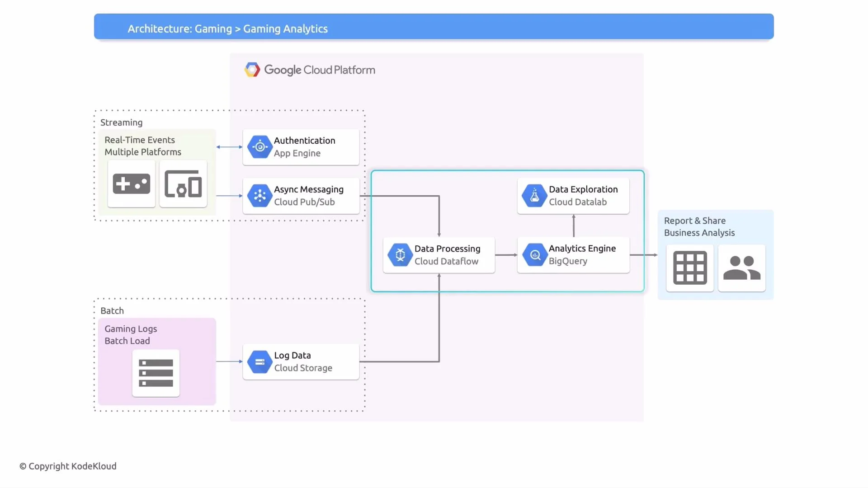This screenshot has height=488, width=868.
Task: Click the Cloud Storage hexagon icon
Action: click(x=259, y=361)
